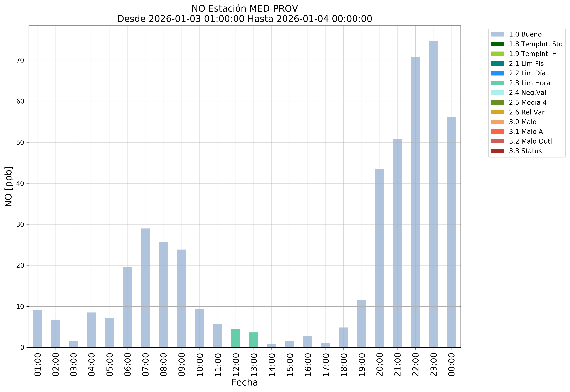Click the 70 y-axis tick label

point(20,60)
